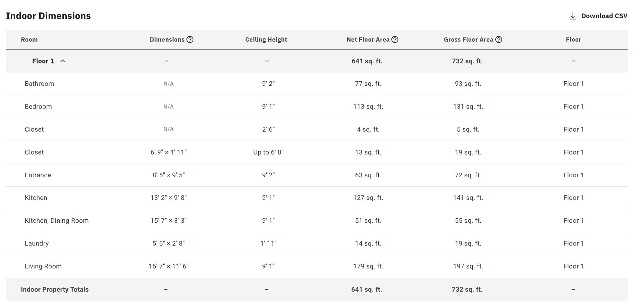Click the 131 sq. ft. gross area
644x306 pixels.
coord(468,106)
